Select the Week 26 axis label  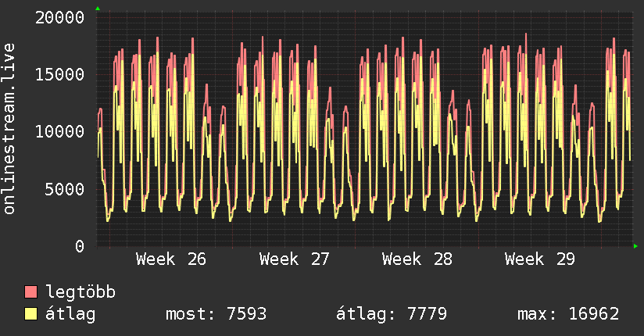point(171,259)
